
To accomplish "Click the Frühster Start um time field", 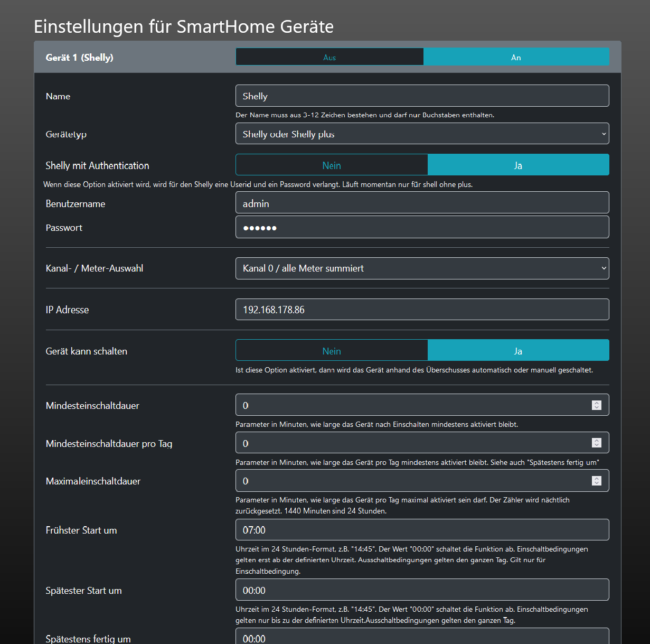I will click(x=422, y=530).
